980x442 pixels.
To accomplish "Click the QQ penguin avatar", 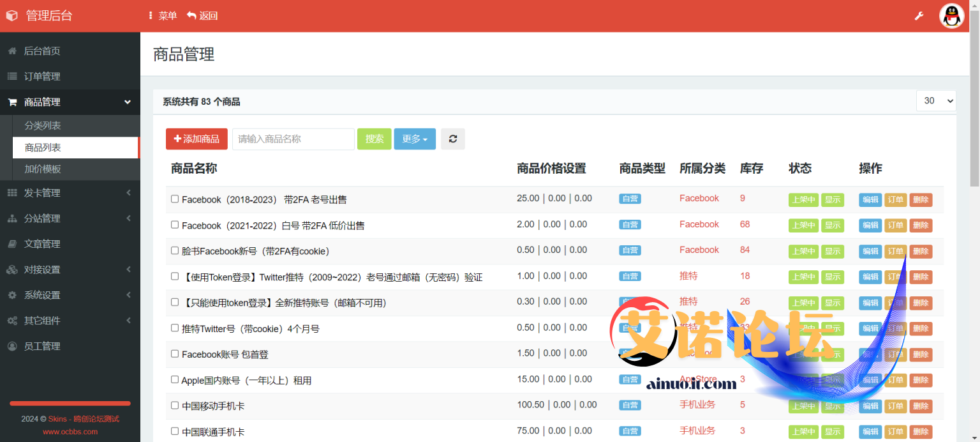I will (x=951, y=16).
